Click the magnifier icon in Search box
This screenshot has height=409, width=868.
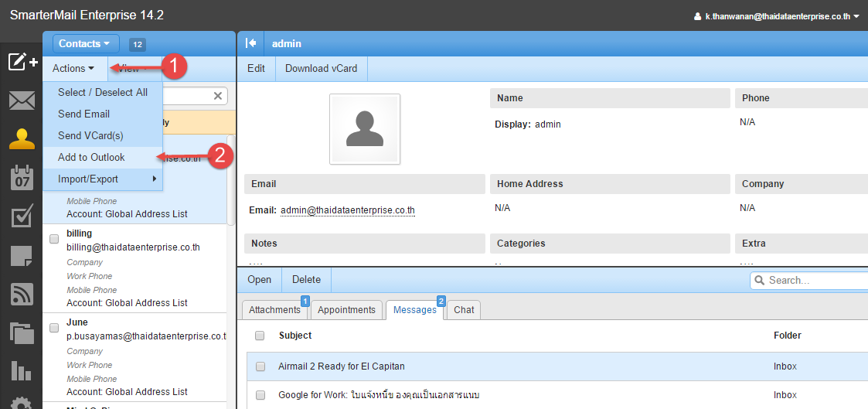click(760, 280)
